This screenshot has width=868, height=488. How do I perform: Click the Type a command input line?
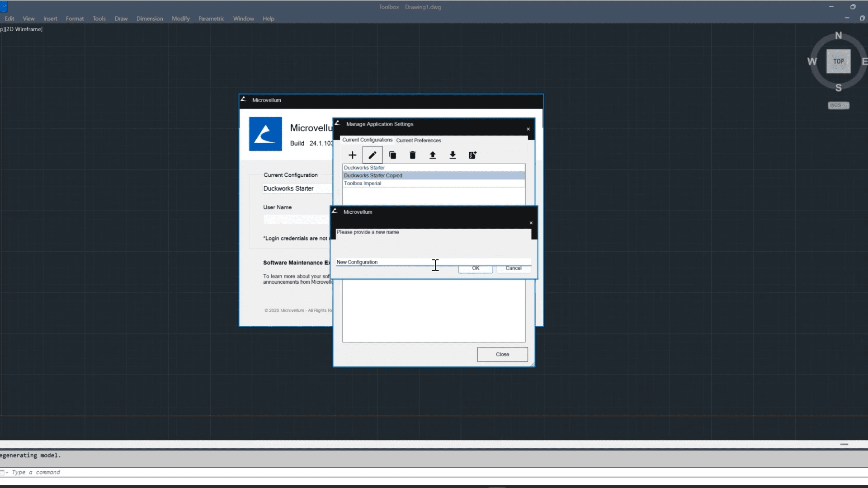434,472
